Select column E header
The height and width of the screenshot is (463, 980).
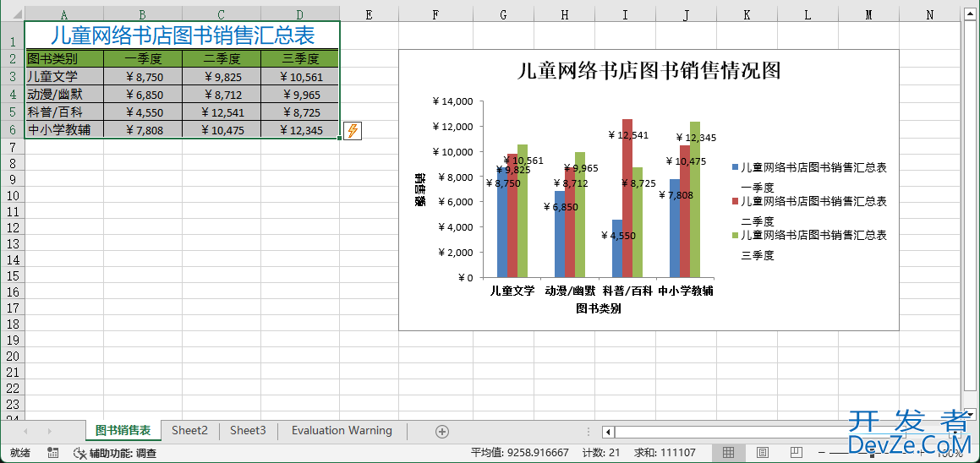click(x=369, y=14)
